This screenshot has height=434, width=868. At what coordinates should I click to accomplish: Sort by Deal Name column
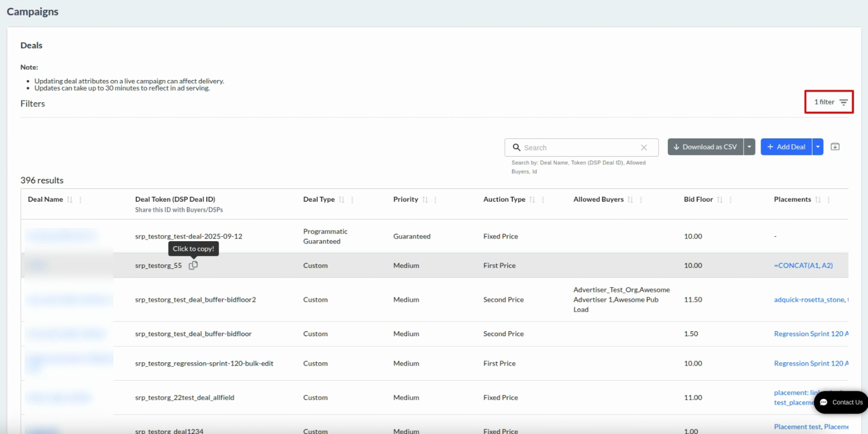tap(70, 200)
